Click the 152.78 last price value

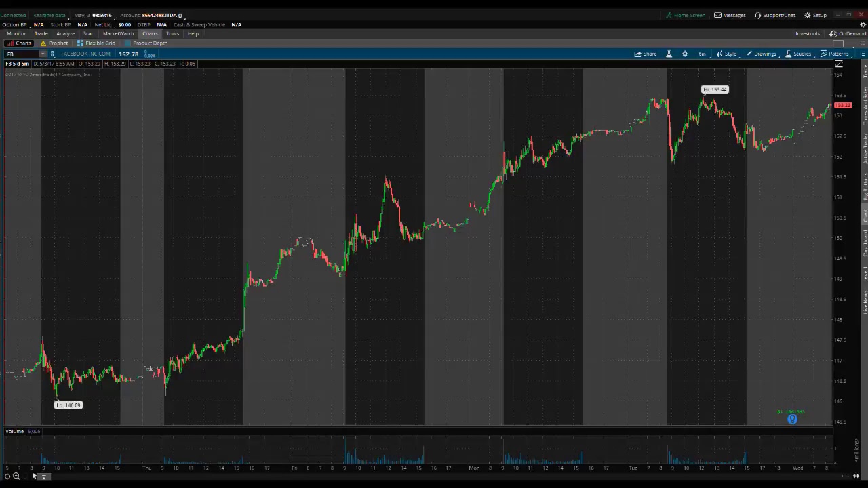tap(128, 54)
